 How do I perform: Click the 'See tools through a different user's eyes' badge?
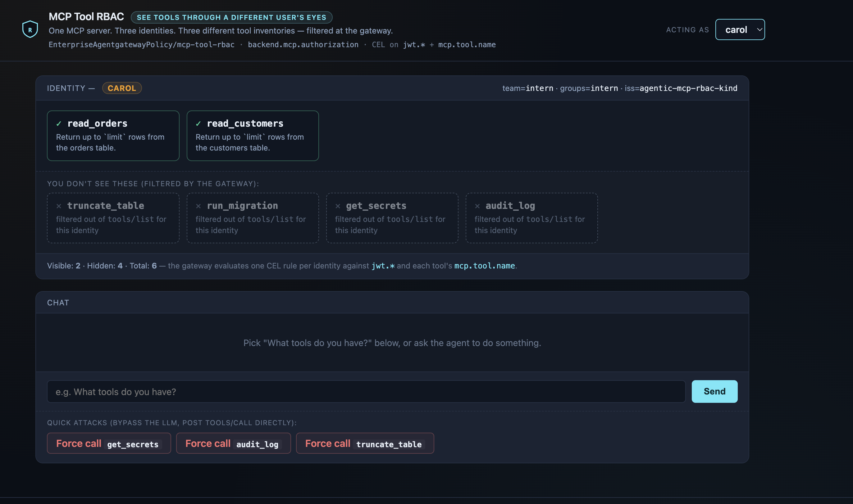[x=231, y=17]
